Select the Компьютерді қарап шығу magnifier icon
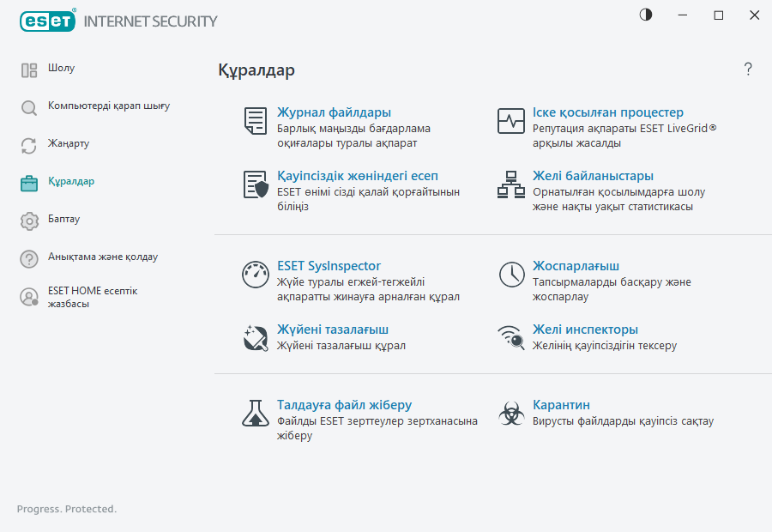Image resolution: width=772 pixels, height=532 pixels. coord(28,106)
